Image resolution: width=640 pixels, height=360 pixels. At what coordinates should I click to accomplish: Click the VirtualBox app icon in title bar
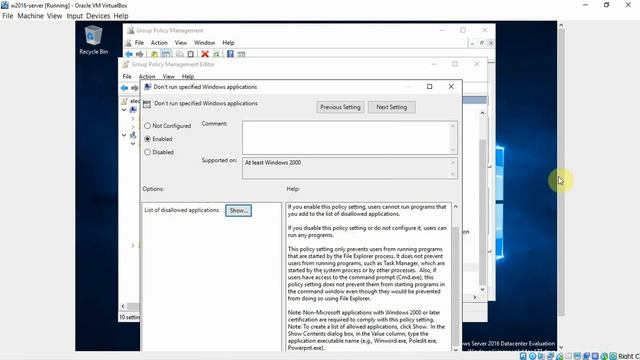5,5
